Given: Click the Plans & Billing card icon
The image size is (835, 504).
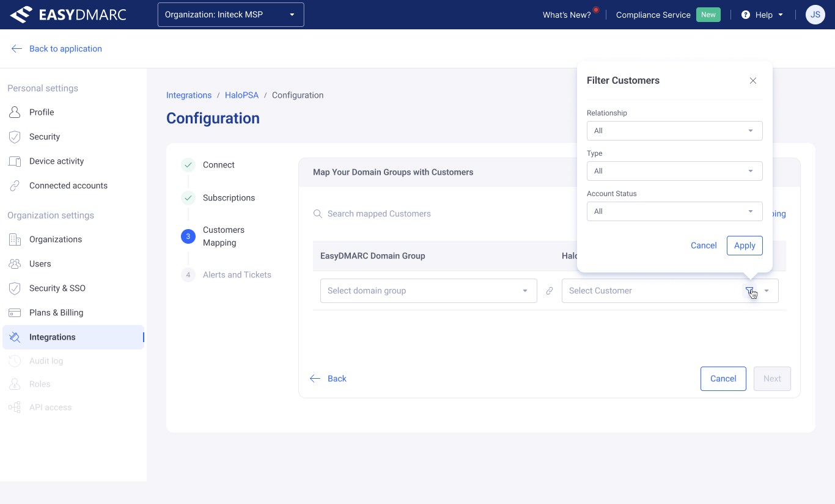Looking at the screenshot, I should point(15,313).
